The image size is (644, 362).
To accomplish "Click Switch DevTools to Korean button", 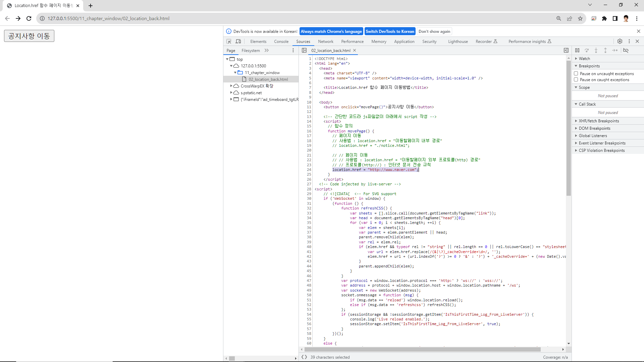I will (x=390, y=31).
